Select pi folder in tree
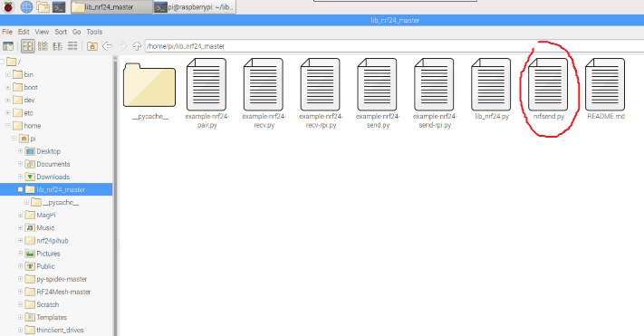Image resolution: width=644 pixels, height=336 pixels. tap(28, 139)
